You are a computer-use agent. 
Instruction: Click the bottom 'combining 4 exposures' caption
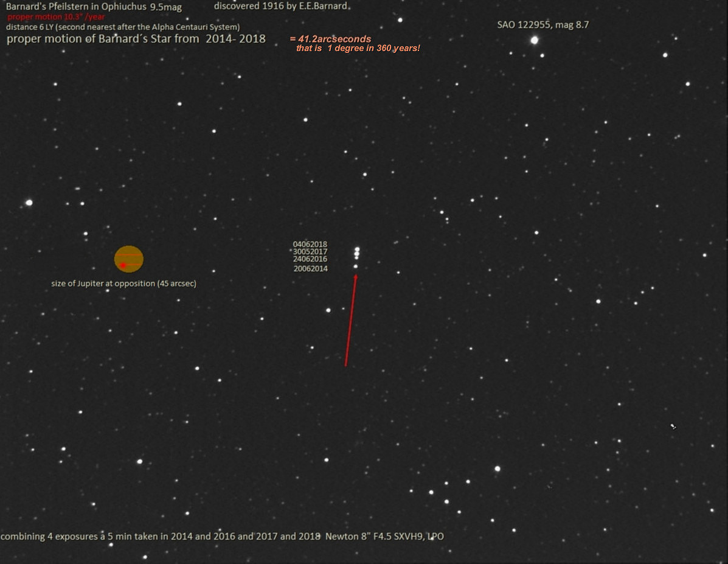pos(226,537)
